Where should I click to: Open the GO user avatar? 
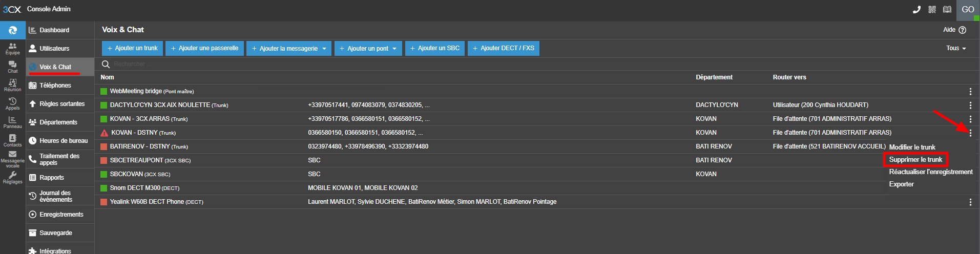(968, 10)
